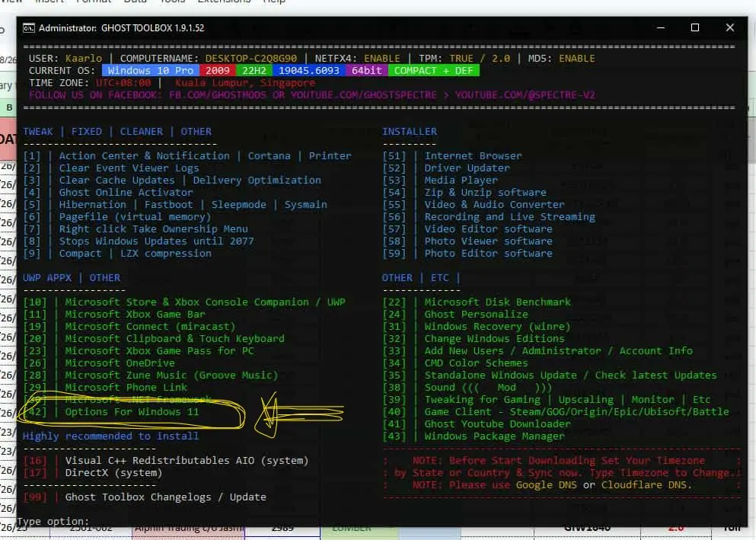Click 'Sound ((( Mod )))' entry
Viewport: 756px width, 540px height.
tap(488, 388)
